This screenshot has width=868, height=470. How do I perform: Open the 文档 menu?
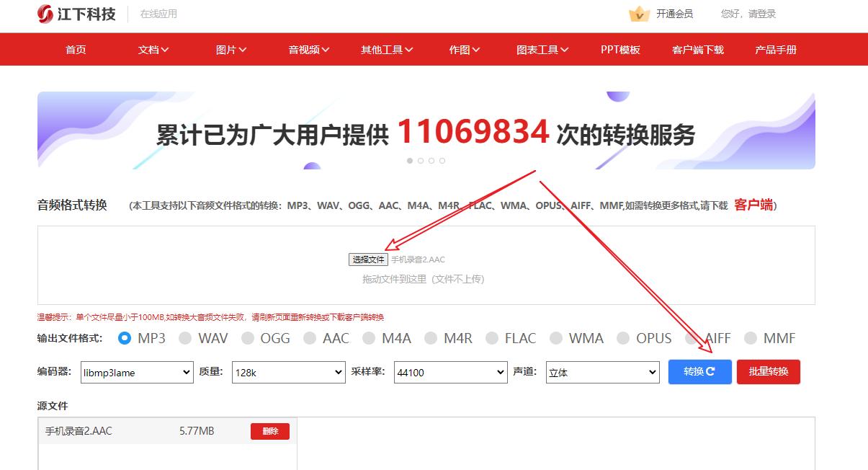(153, 50)
